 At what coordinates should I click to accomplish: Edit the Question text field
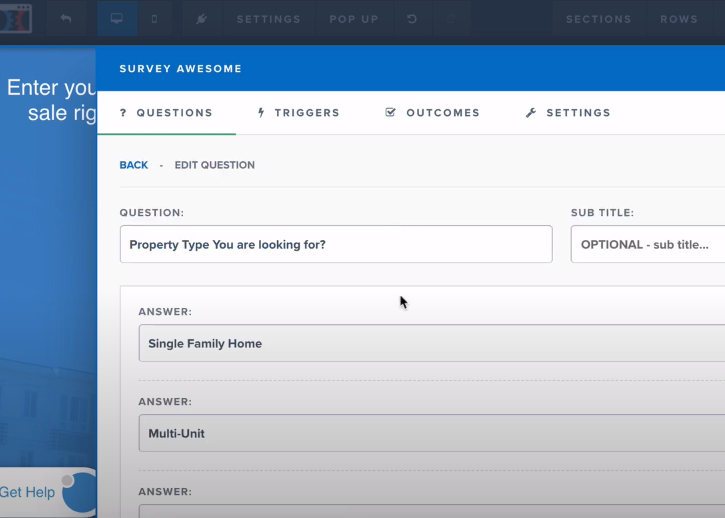click(336, 244)
